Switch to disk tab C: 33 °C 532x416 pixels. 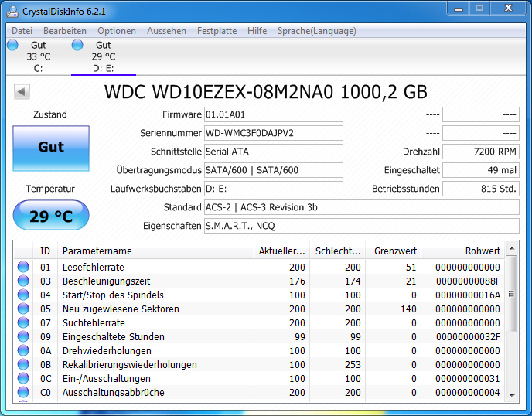[39, 56]
